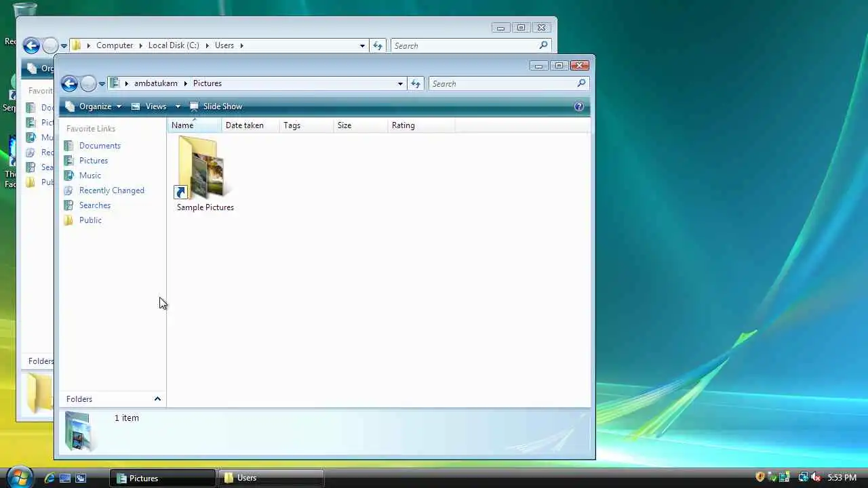Minimize the Users window
This screenshot has width=868, height=488.
(x=500, y=28)
